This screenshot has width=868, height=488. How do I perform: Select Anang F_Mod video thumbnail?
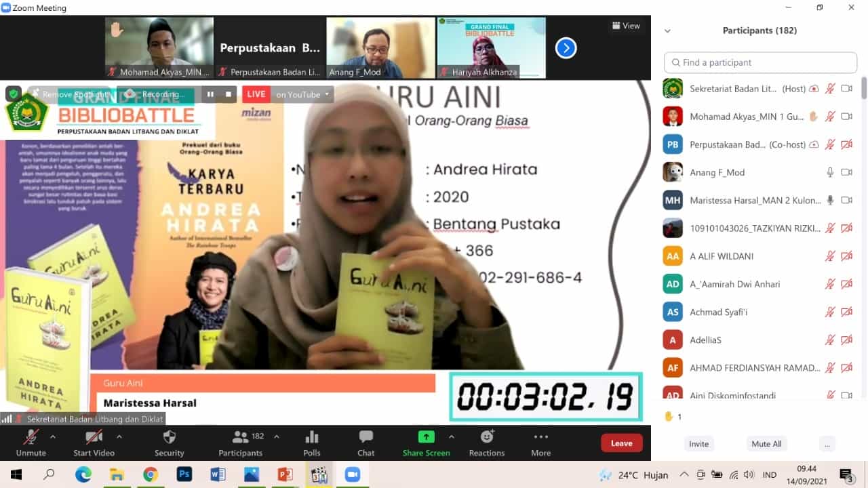[380, 47]
